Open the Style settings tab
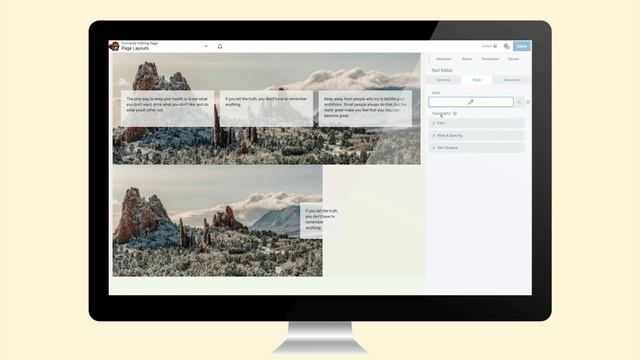640x360 pixels. 476,80
